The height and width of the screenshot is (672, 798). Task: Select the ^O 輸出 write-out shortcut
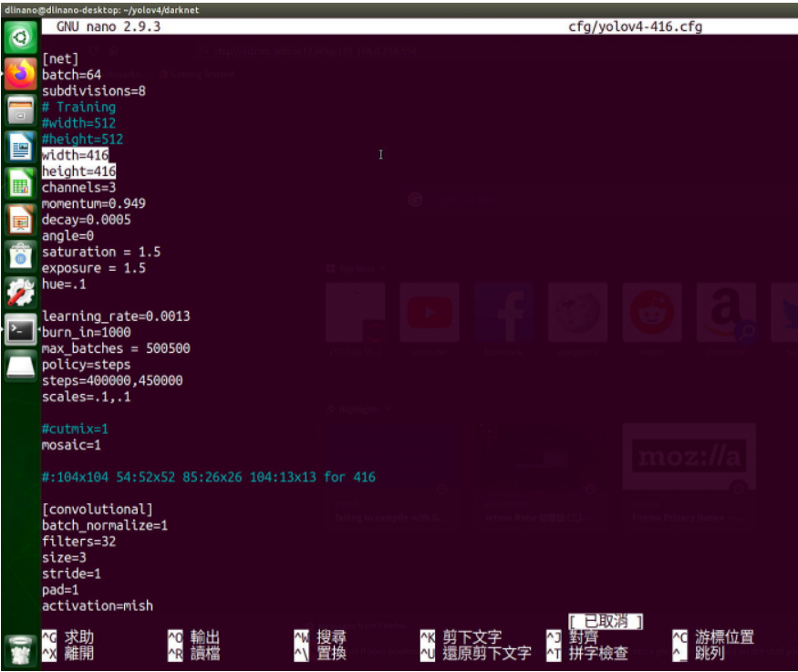pos(194,637)
